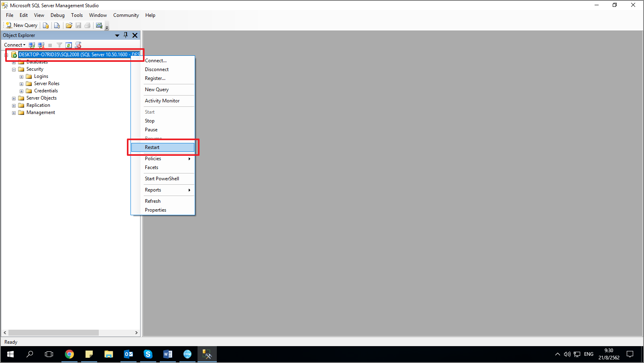Select the Credentials tree item
The height and width of the screenshot is (363, 644).
coord(46,91)
